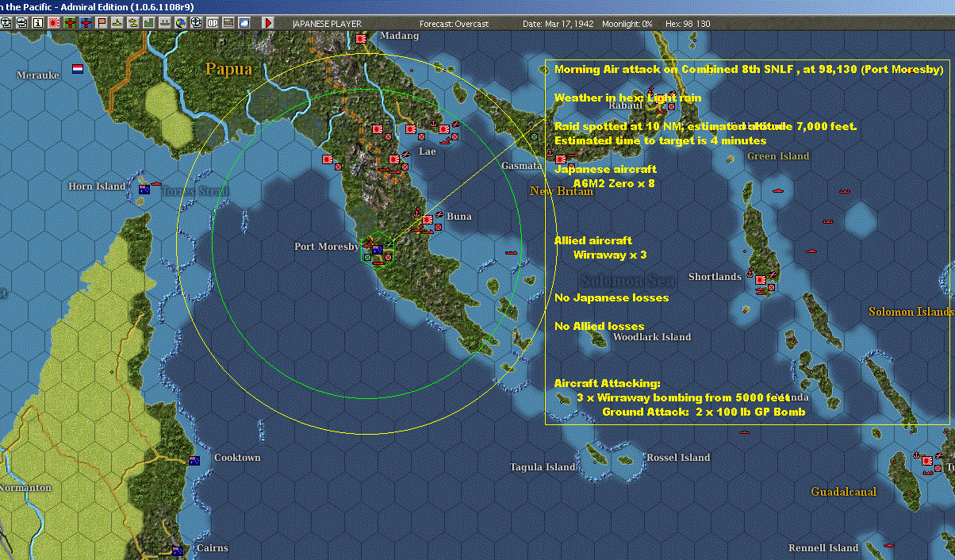
Task: Click the Port Moresby map label
Action: tap(327, 247)
